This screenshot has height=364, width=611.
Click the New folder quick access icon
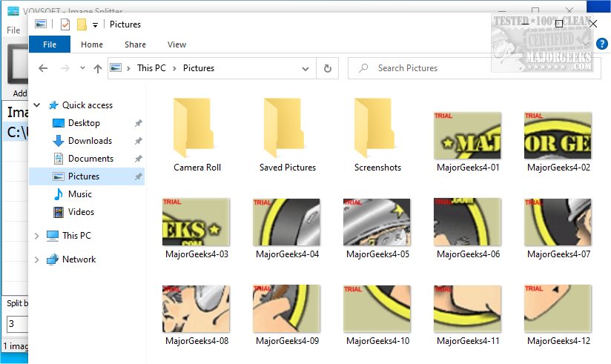(x=82, y=24)
